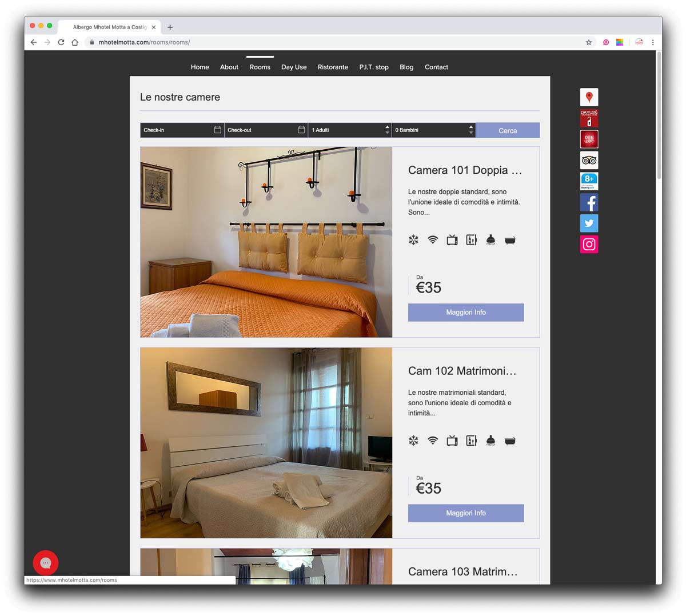Open the Twitter sidebar icon
This screenshot has height=616, width=686.
click(x=589, y=223)
